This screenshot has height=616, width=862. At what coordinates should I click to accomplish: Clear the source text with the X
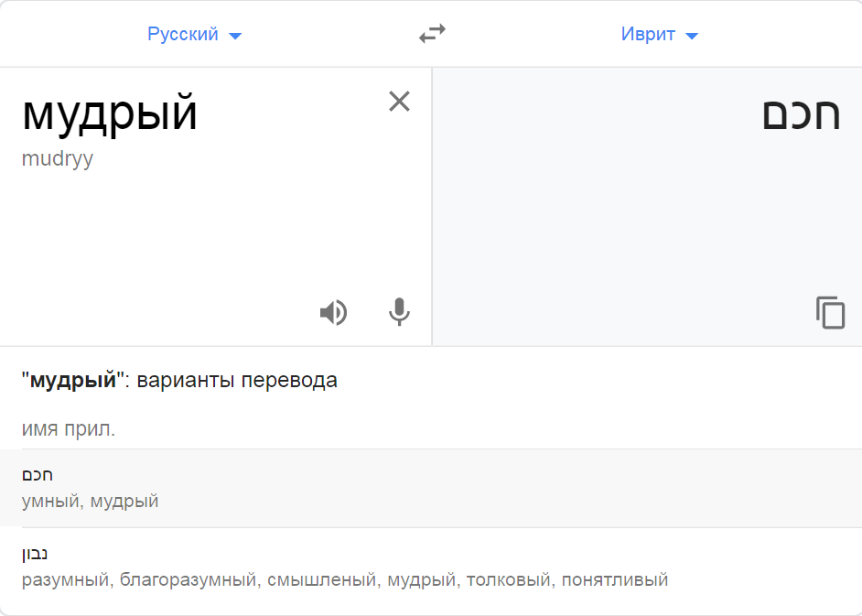(x=399, y=101)
